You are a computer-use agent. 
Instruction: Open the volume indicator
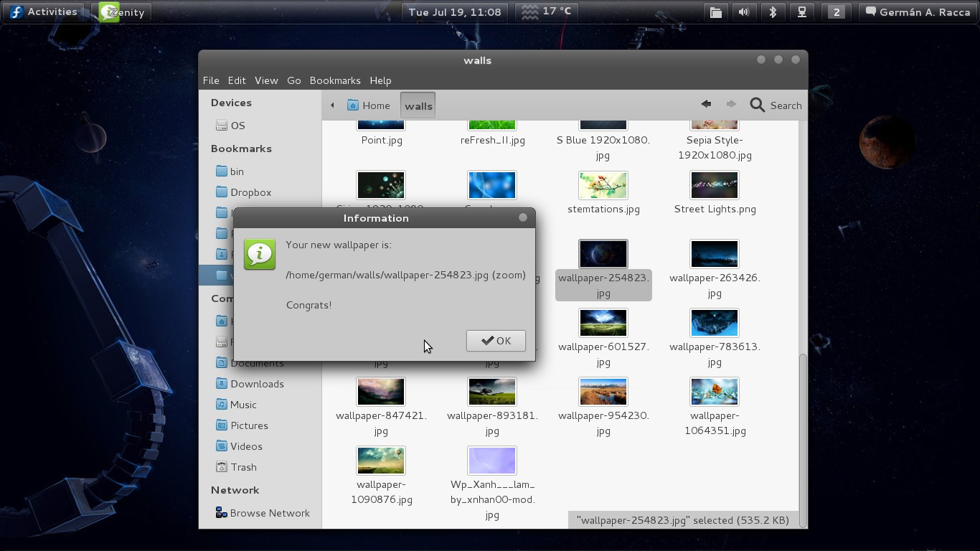(744, 11)
